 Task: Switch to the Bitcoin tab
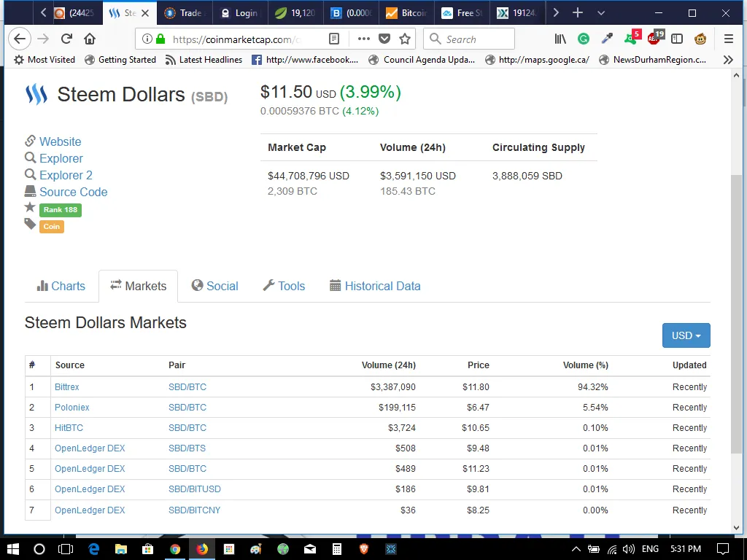tap(407, 13)
